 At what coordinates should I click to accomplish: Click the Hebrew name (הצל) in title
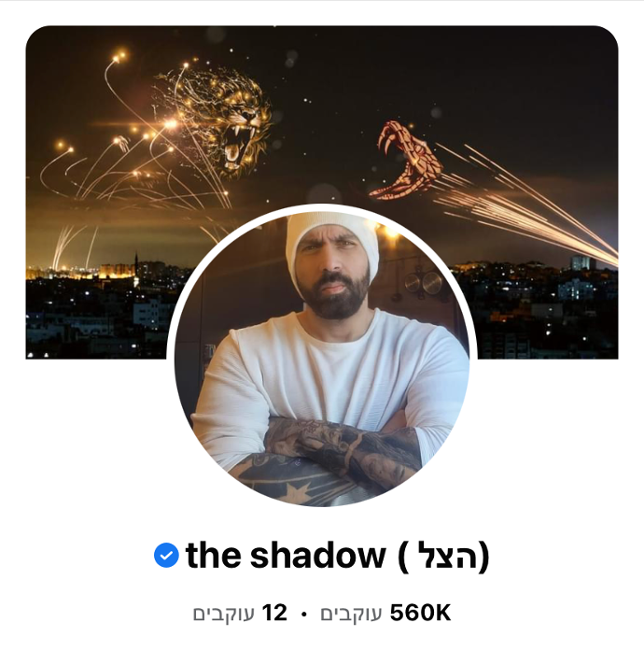(x=443, y=557)
